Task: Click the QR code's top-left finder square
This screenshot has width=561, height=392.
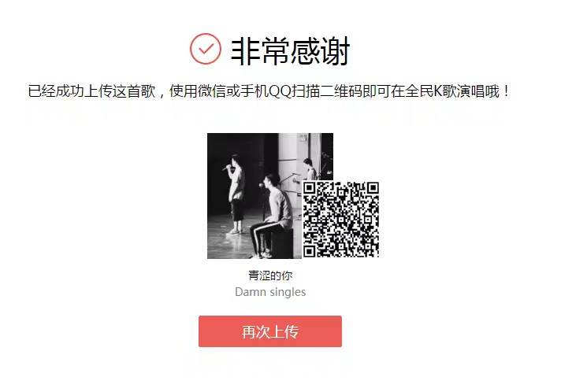Action: [310, 188]
